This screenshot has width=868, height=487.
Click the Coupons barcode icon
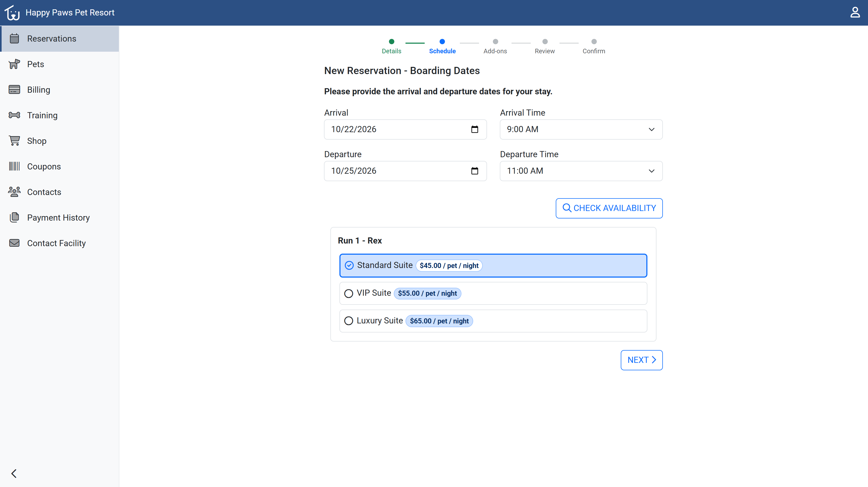click(14, 166)
